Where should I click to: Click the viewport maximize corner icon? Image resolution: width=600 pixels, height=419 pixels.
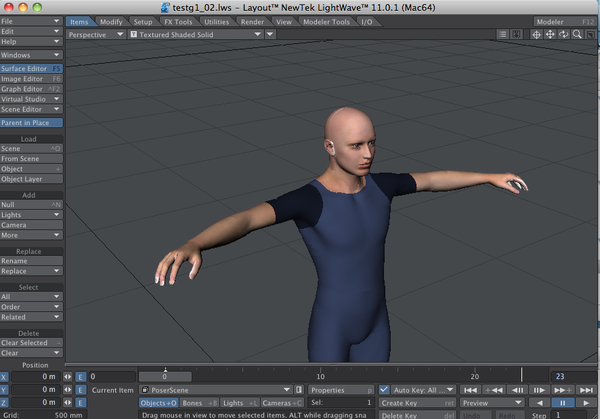pos(590,35)
